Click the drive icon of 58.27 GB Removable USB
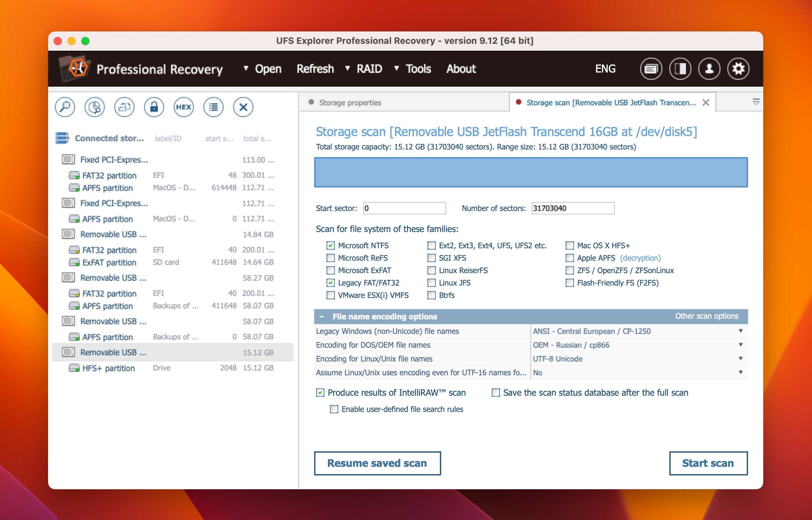Screen dimensions: 812x520 68,278
